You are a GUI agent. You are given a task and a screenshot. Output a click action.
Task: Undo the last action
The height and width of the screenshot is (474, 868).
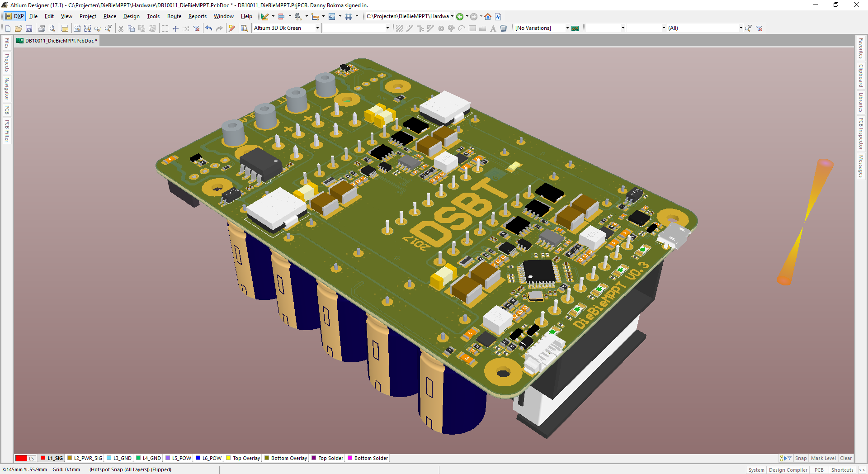click(x=209, y=28)
